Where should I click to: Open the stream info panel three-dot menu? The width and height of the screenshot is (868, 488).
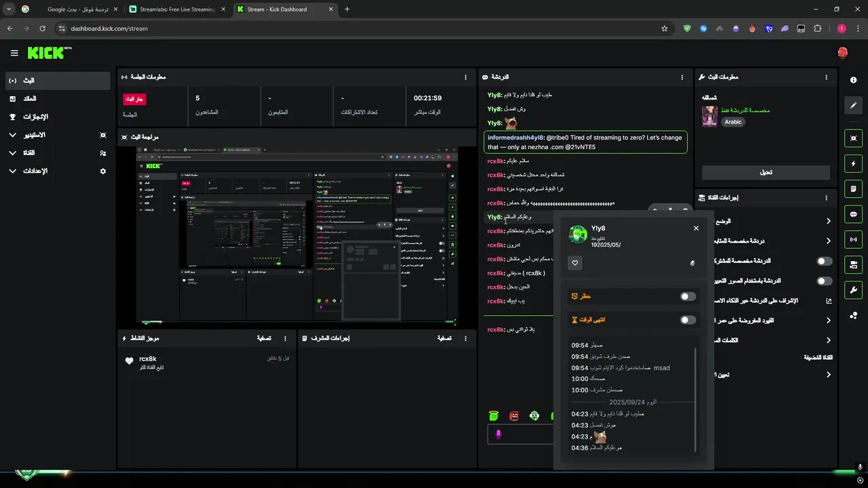(826, 77)
